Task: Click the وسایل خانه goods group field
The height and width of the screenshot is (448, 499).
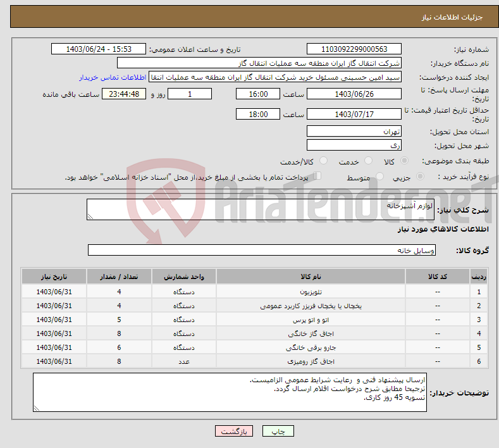Action: 262,250
